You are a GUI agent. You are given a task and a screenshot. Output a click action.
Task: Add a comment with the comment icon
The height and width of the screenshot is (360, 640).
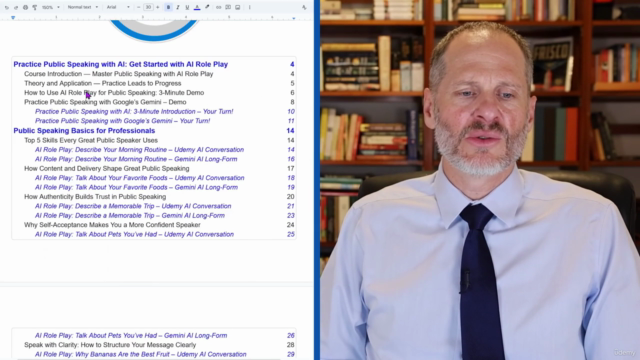click(228, 7)
